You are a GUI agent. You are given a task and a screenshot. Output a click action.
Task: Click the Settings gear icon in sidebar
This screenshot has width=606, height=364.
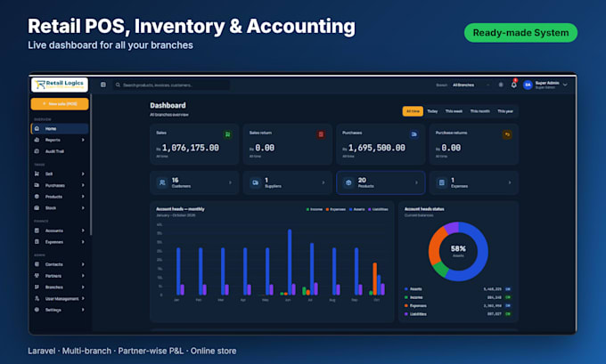[x=37, y=310]
